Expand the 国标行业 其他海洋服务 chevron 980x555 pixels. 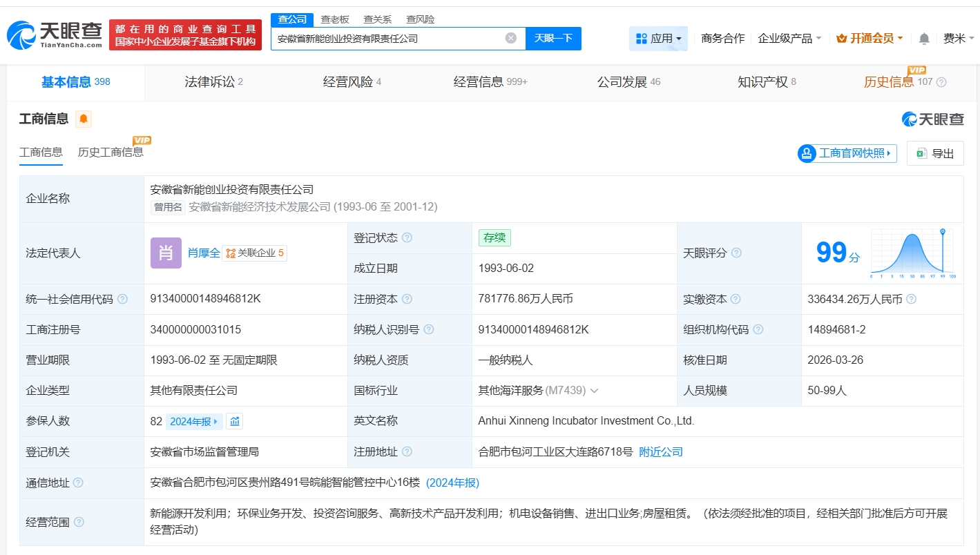click(x=594, y=391)
